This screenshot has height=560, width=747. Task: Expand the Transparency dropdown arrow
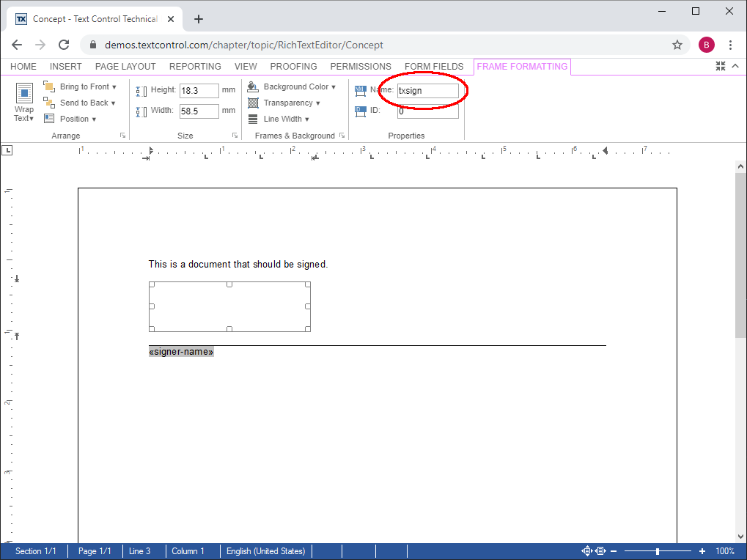(317, 103)
